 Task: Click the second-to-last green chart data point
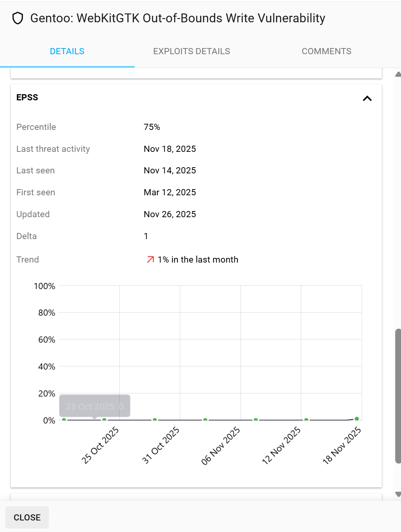point(306,420)
